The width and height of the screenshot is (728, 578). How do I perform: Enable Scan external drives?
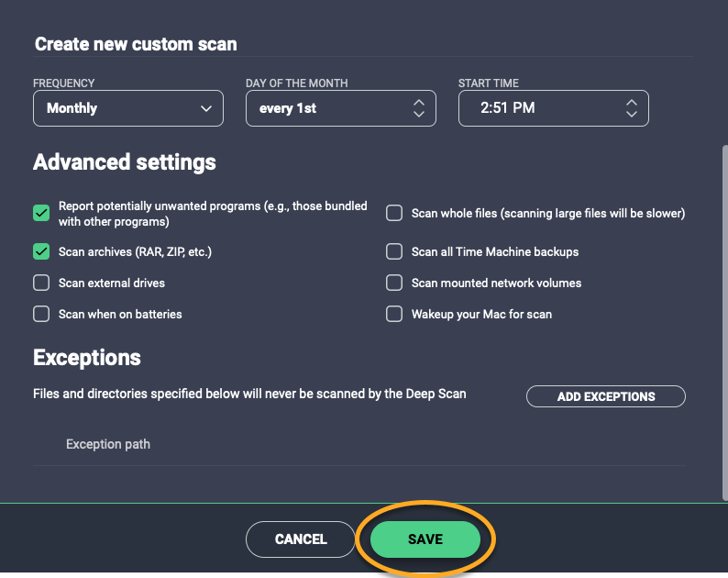[x=41, y=283]
